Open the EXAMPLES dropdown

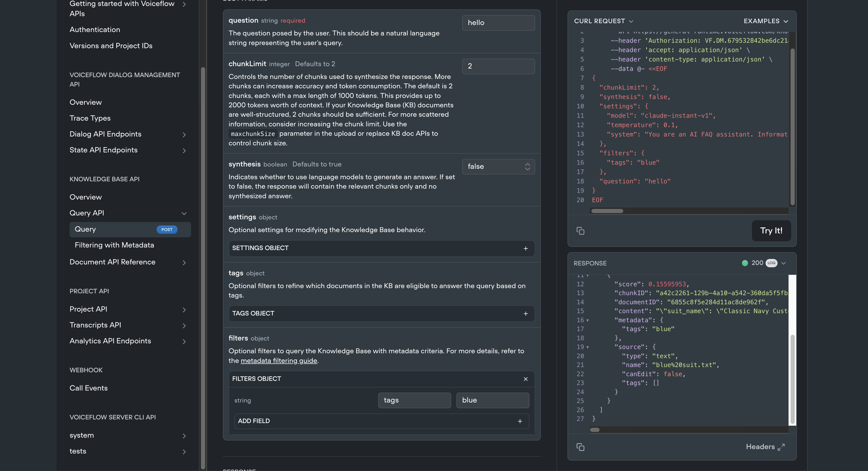(x=766, y=21)
